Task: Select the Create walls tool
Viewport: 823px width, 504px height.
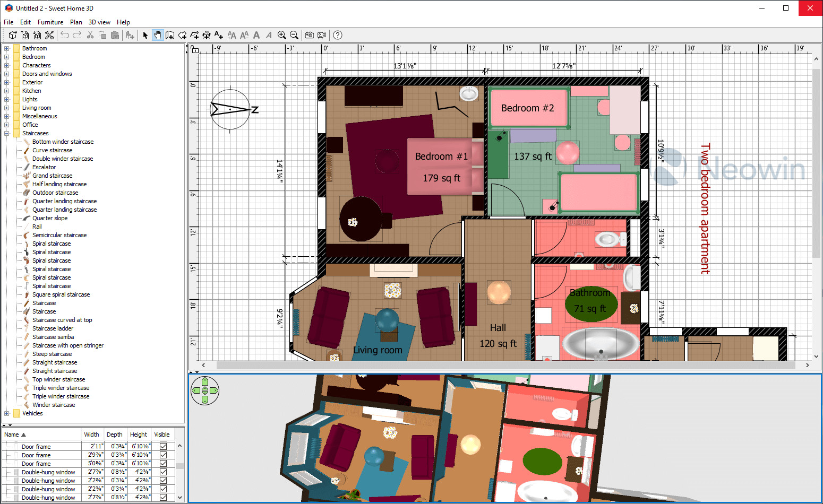Action: point(170,35)
